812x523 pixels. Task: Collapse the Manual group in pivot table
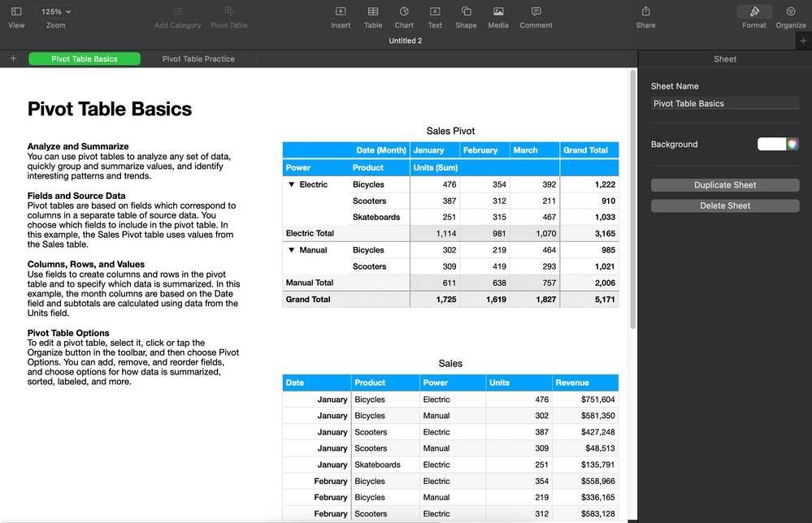(x=292, y=250)
